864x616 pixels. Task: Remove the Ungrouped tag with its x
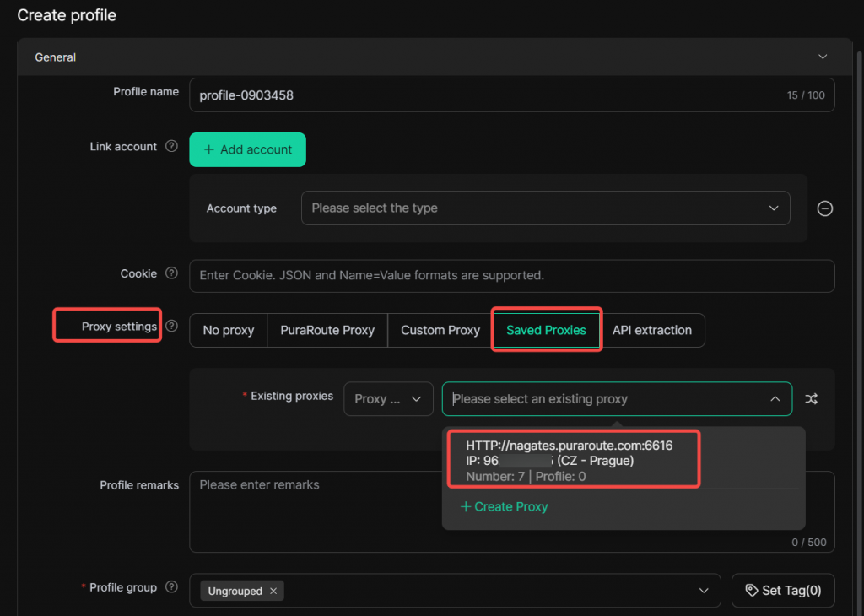point(273,591)
